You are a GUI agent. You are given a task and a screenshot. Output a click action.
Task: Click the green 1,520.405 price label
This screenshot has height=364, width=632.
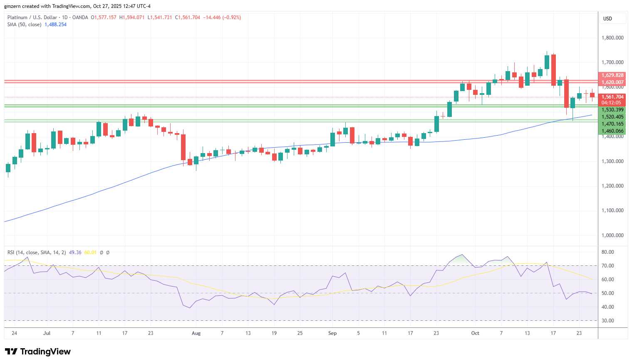tap(612, 117)
